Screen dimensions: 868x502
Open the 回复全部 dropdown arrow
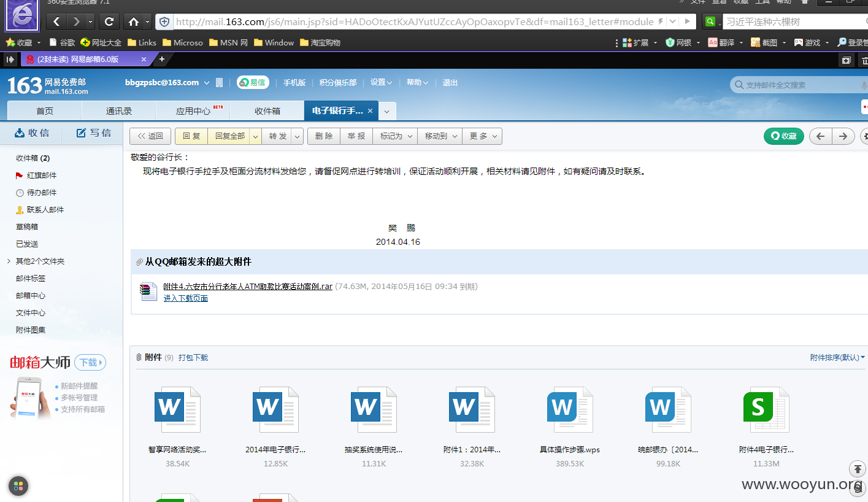coord(256,136)
